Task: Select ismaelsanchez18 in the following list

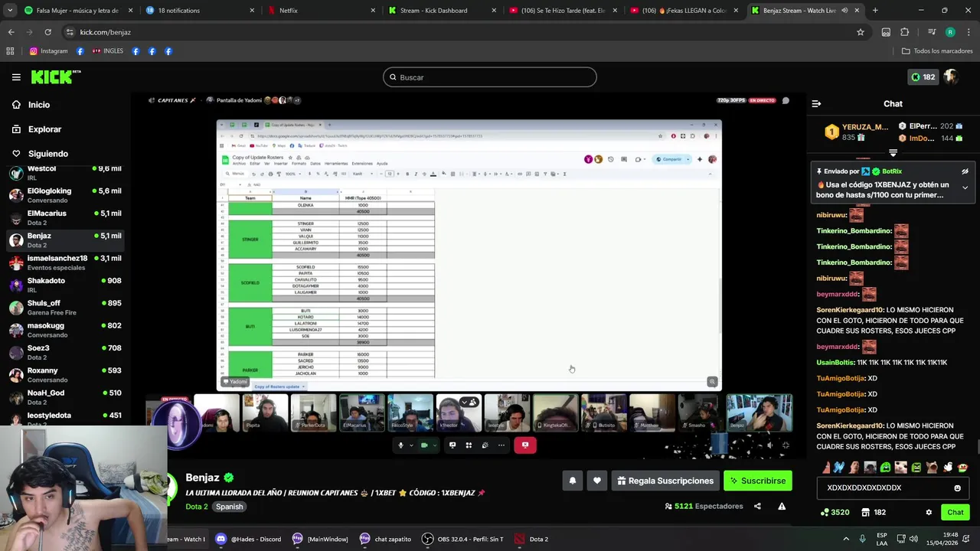Action: (x=64, y=262)
